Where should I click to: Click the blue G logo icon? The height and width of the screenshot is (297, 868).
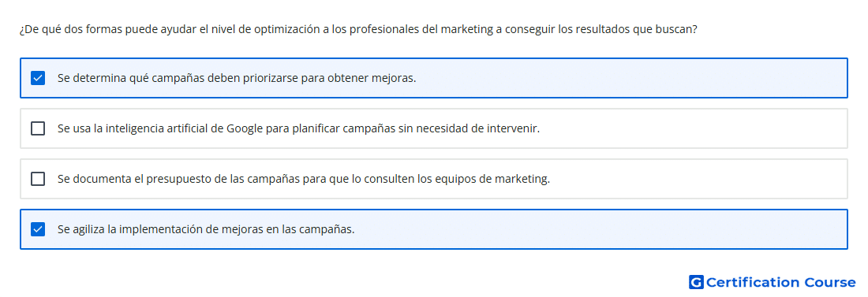click(x=696, y=283)
